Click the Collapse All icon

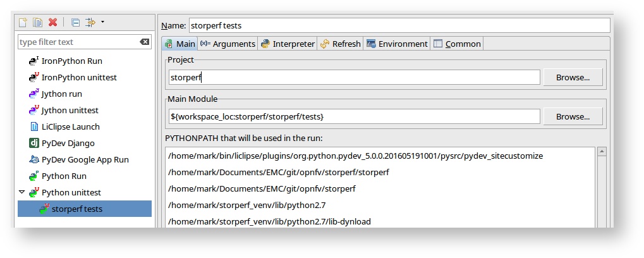click(75, 22)
